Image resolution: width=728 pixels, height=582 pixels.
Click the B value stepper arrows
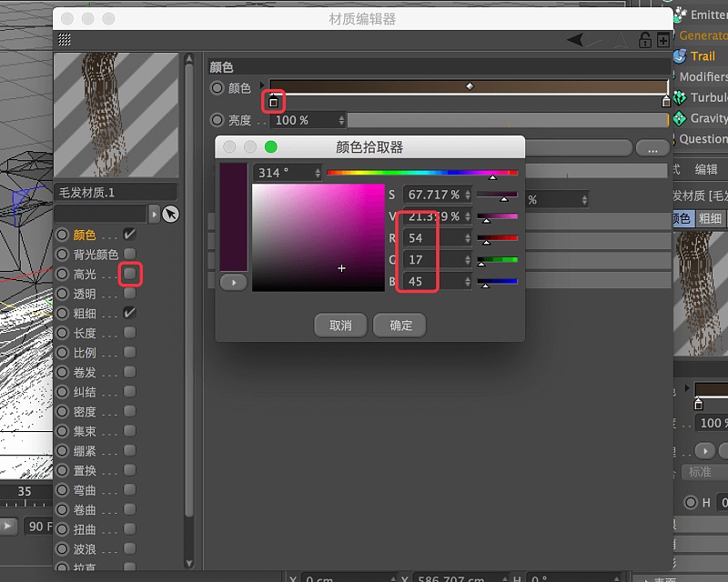(x=468, y=281)
